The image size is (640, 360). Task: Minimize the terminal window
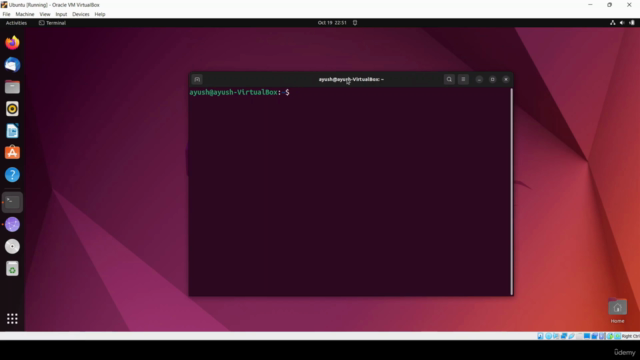pos(479,79)
